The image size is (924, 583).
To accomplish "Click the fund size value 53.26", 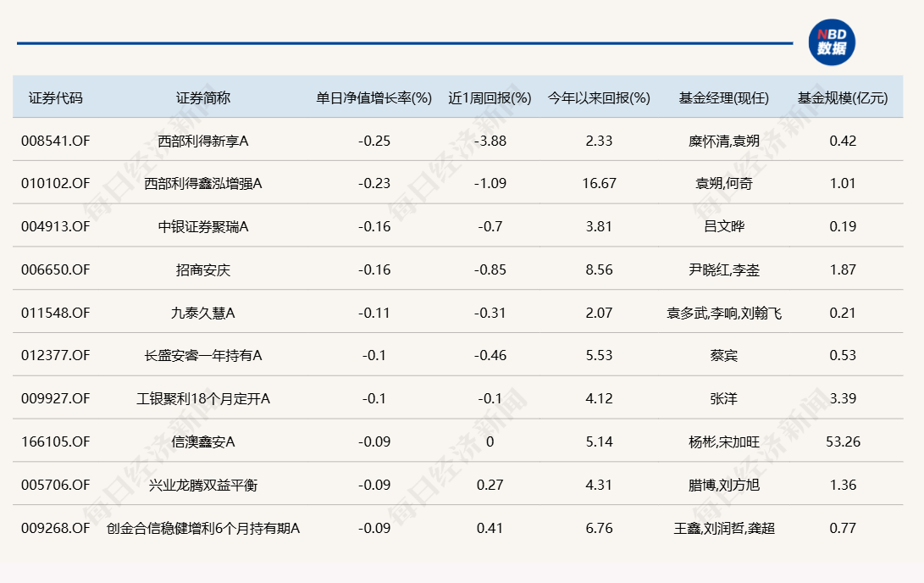I will (843, 441).
